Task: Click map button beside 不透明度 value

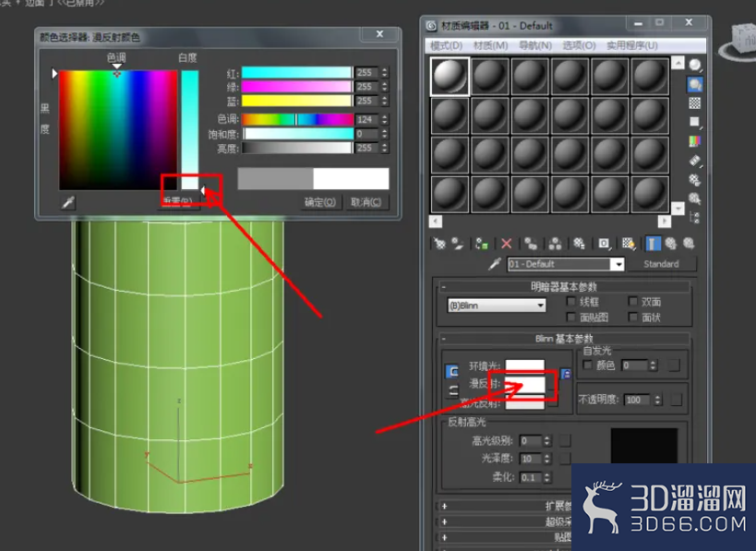Action: (x=677, y=400)
